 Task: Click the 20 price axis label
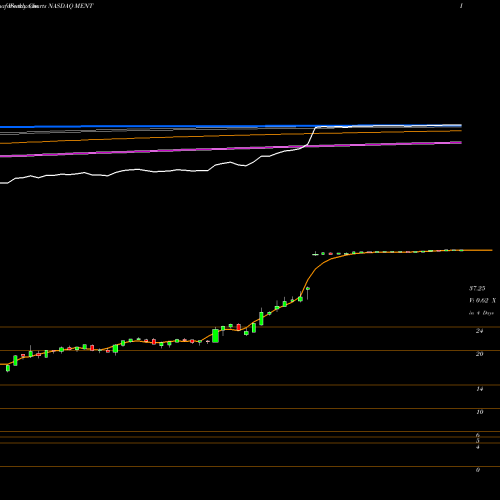click(x=479, y=354)
